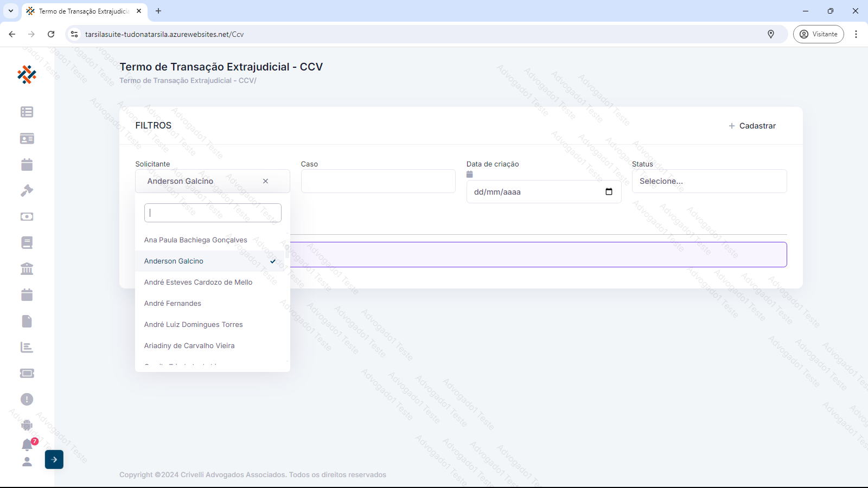Clear the Anderson Galcino selection
The height and width of the screenshot is (488, 868).
[x=265, y=181]
